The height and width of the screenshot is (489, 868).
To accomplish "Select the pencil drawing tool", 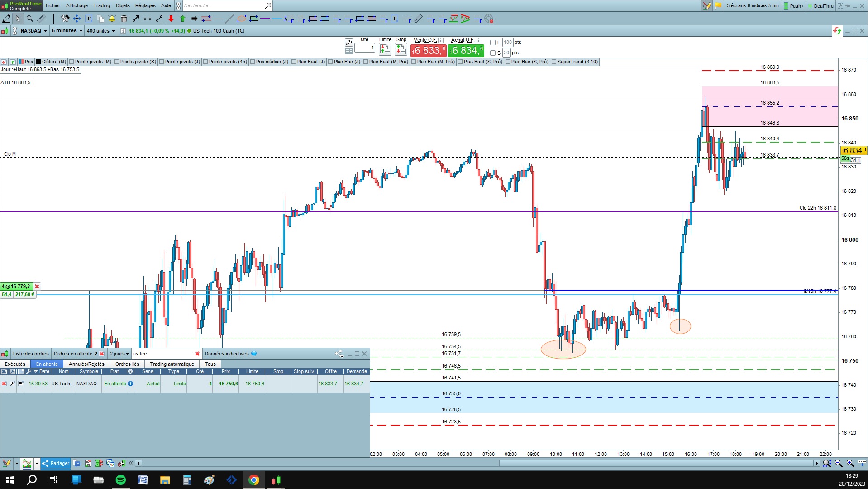I will coord(6,19).
